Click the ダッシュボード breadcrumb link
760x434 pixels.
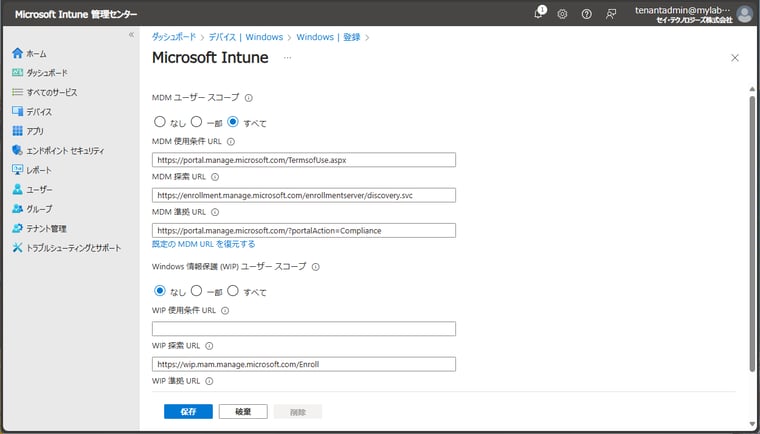174,37
